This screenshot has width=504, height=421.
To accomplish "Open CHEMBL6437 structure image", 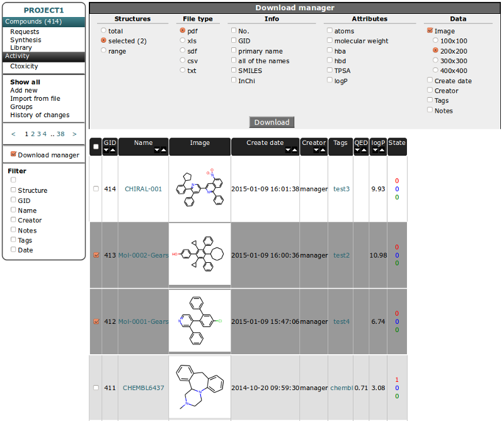I will 200,387.
